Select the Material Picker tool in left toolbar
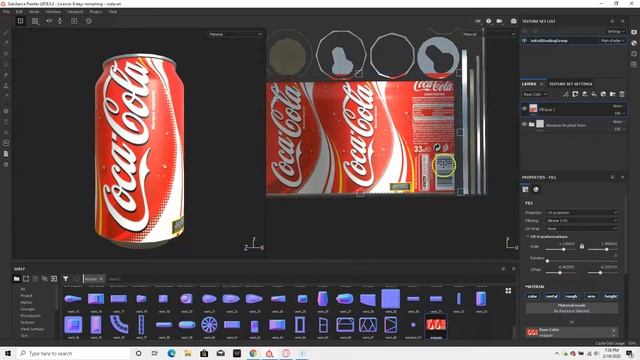Image resolution: width=640 pixels, height=360 pixels. 6,96
